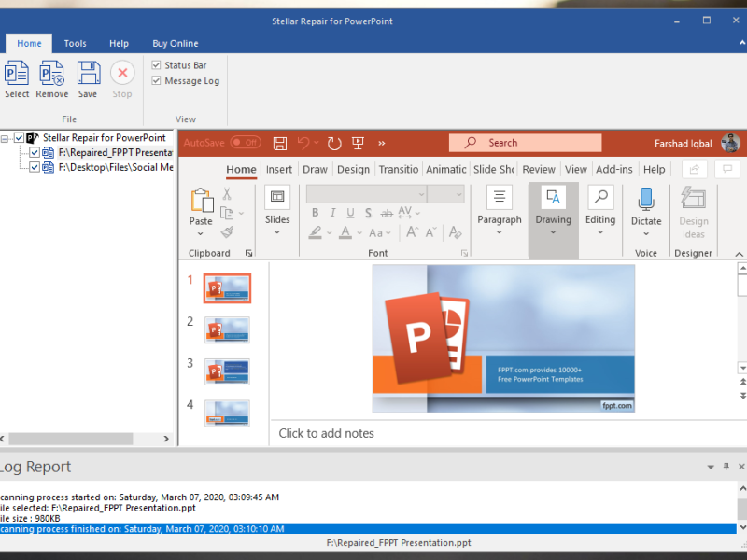Select slide 2 thumbnail
747x560 pixels.
[227, 329]
